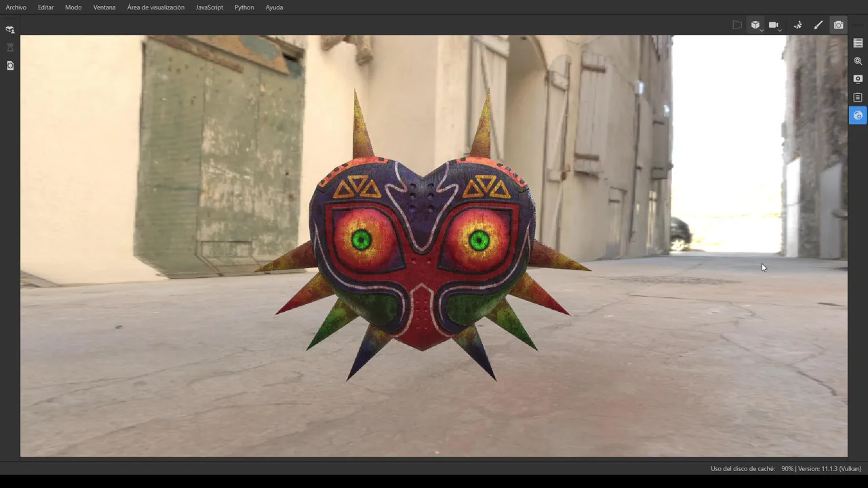Click the 'Version: 11.1.3 (Vulkan)' status text

830,468
